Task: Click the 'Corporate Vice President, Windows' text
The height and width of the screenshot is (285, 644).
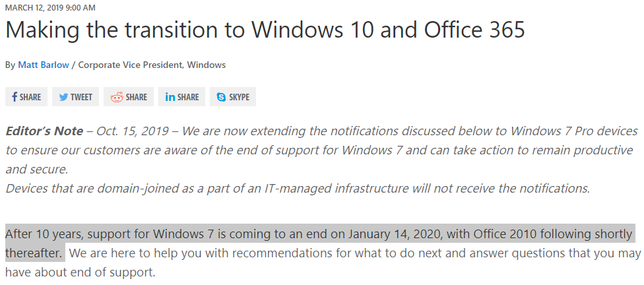Action: (152, 65)
